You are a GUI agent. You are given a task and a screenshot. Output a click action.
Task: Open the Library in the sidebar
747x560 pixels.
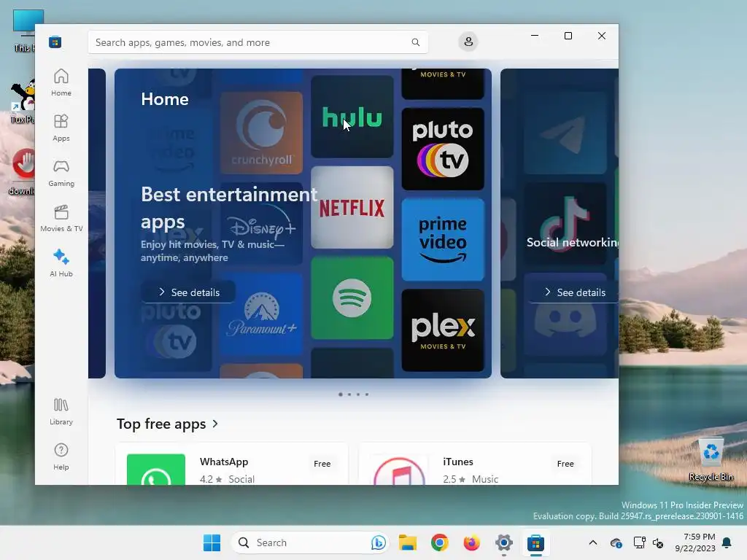(61, 411)
